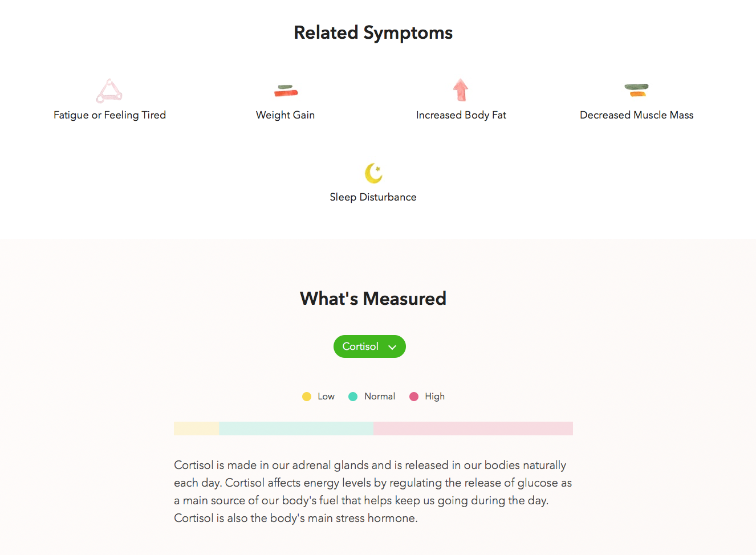Click the pink High legend dot
The height and width of the screenshot is (555, 756).
tap(414, 397)
